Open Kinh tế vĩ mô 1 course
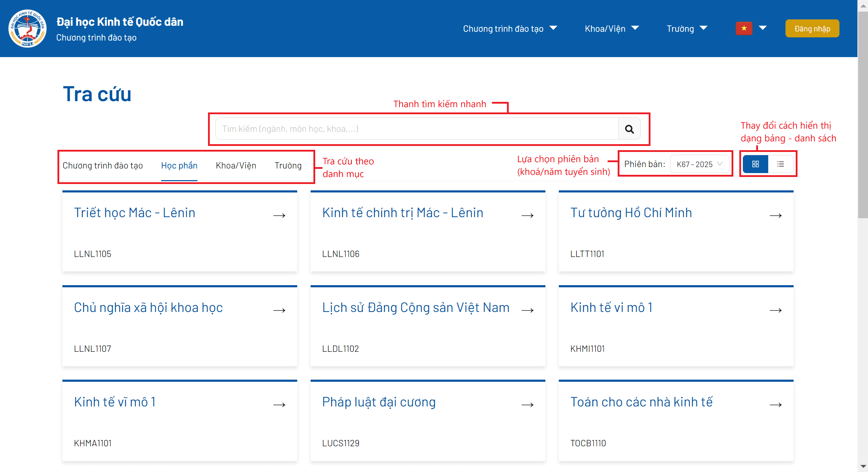The width and height of the screenshot is (868, 472). tap(115, 402)
